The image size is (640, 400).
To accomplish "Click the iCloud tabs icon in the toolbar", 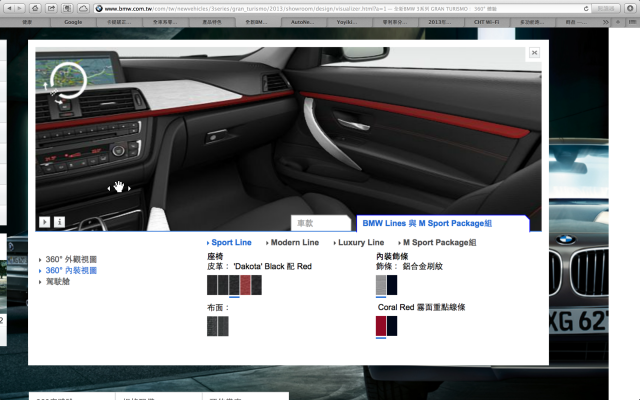I will point(83,8).
